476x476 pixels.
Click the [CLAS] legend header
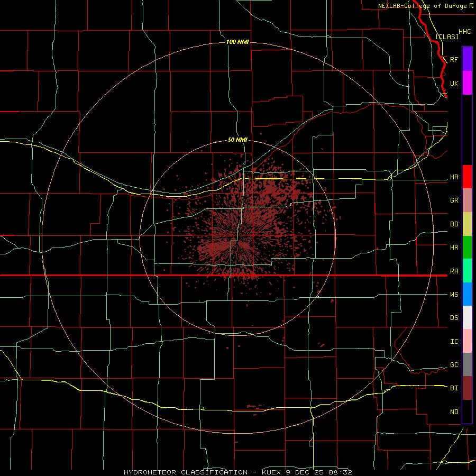point(447,36)
